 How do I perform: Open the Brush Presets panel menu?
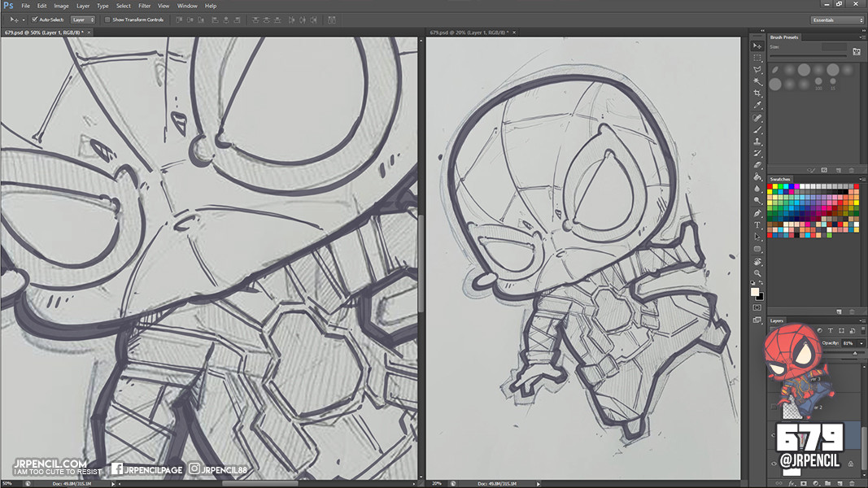click(861, 37)
